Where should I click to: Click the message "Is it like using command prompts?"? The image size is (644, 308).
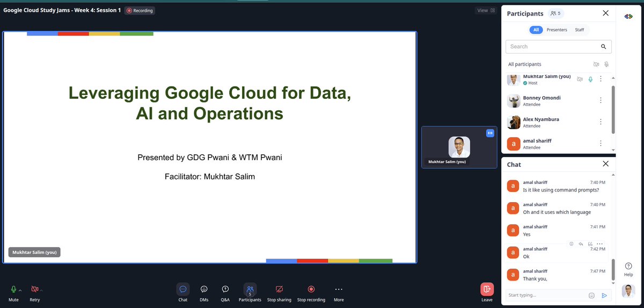click(561, 190)
